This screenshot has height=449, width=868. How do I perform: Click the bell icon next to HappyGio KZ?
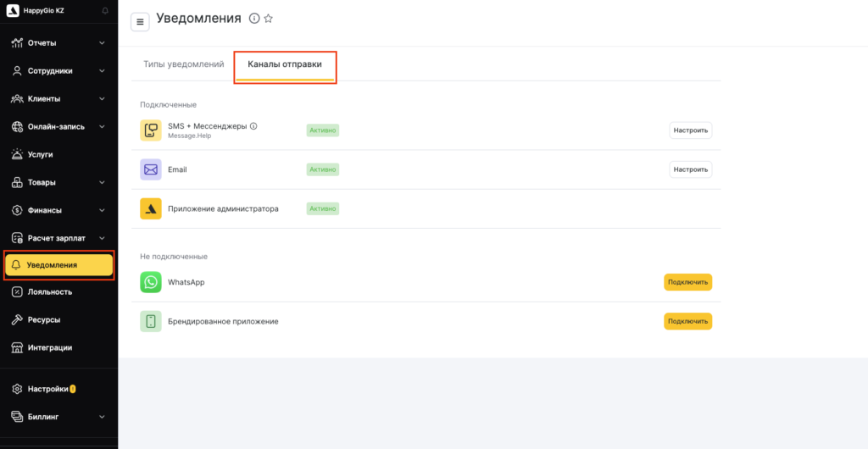tap(105, 11)
